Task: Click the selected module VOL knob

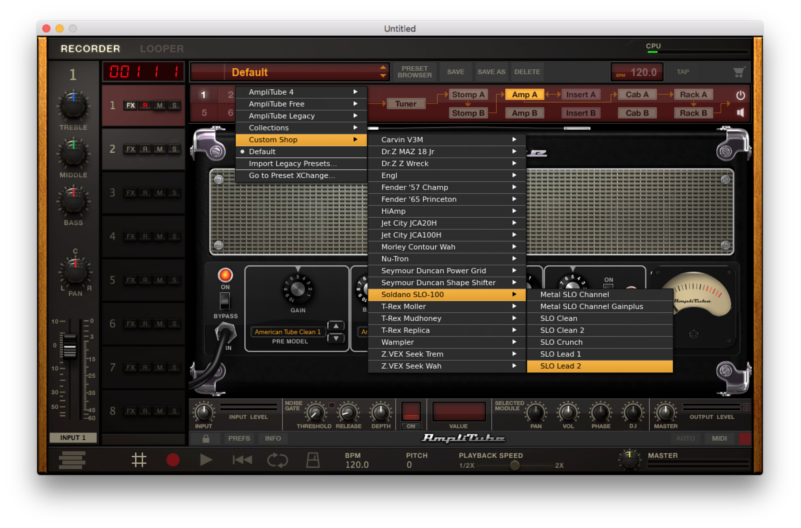Action: pos(568,412)
